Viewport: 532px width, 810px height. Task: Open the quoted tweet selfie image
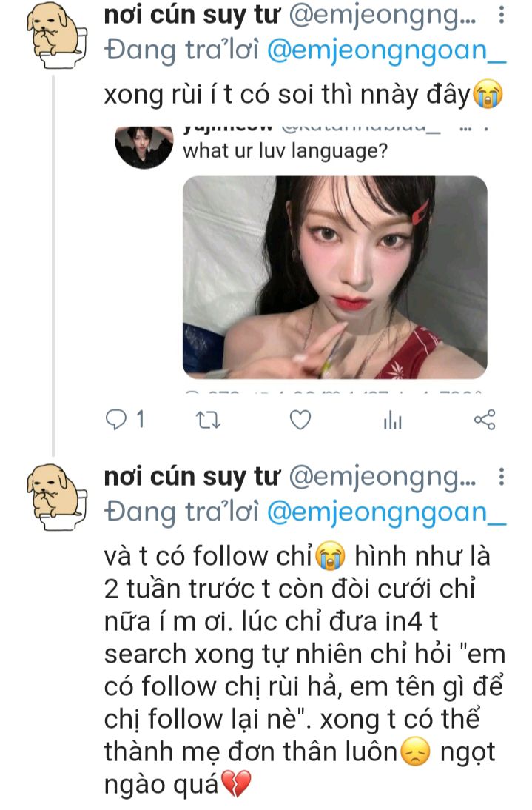pyautogui.click(x=335, y=278)
